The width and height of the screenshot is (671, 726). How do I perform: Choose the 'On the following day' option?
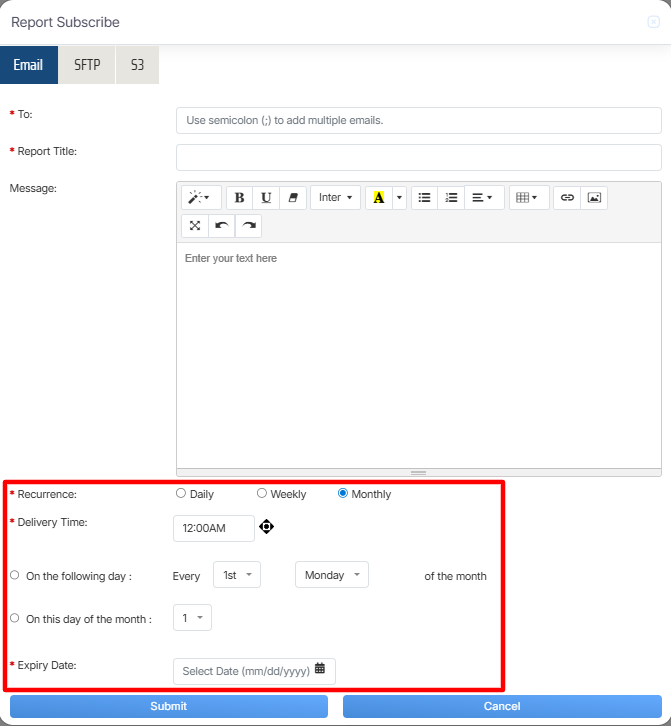14,575
